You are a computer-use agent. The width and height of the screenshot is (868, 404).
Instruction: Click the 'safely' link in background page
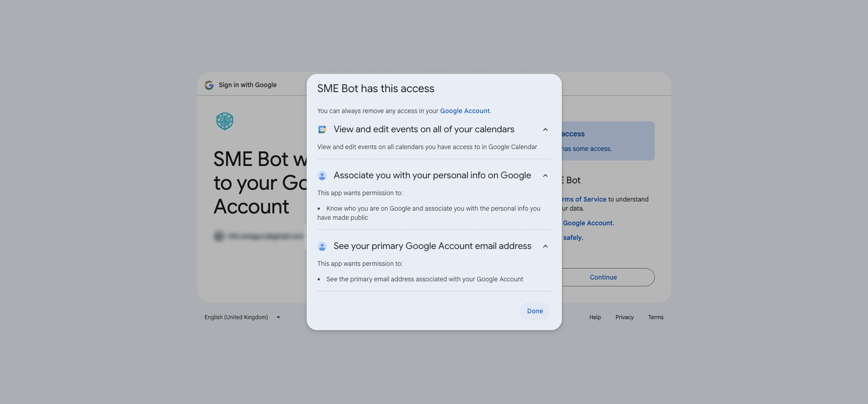click(x=572, y=238)
